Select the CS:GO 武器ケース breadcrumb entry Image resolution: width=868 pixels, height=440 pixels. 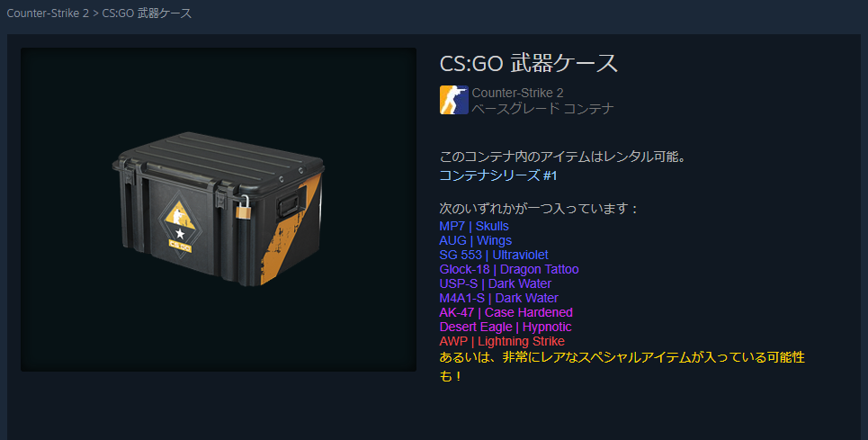[147, 13]
